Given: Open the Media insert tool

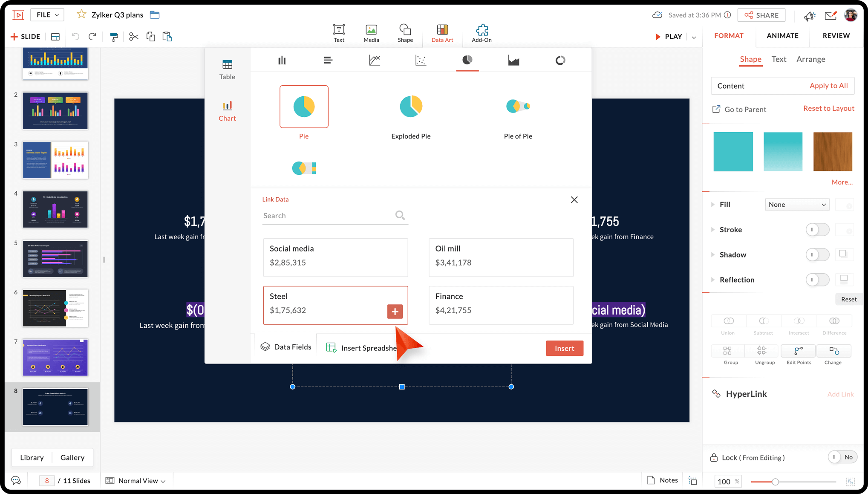Looking at the screenshot, I should point(371,33).
